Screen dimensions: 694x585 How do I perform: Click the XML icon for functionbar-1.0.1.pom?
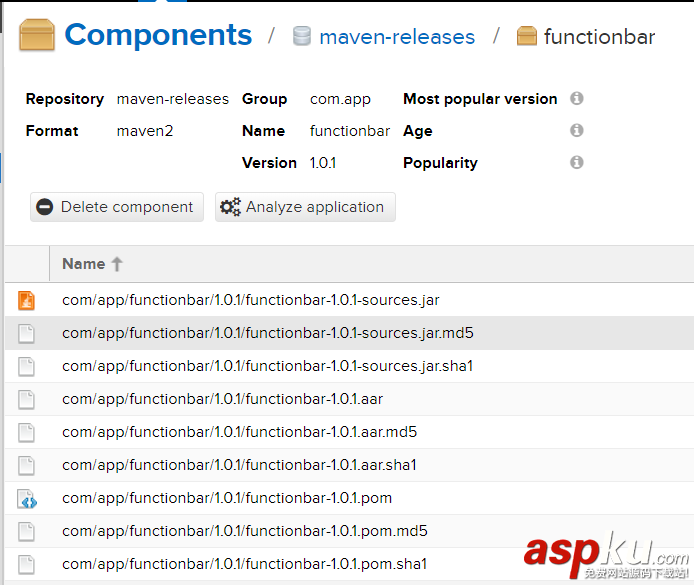(x=27, y=499)
